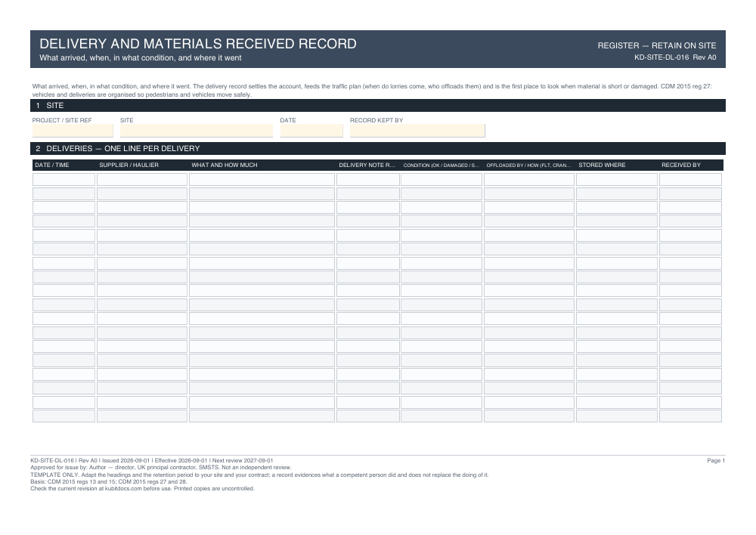Click first-row cell under Stored Where column
Image resolution: width=756 pixels, height=535 pixels.
coord(617,180)
